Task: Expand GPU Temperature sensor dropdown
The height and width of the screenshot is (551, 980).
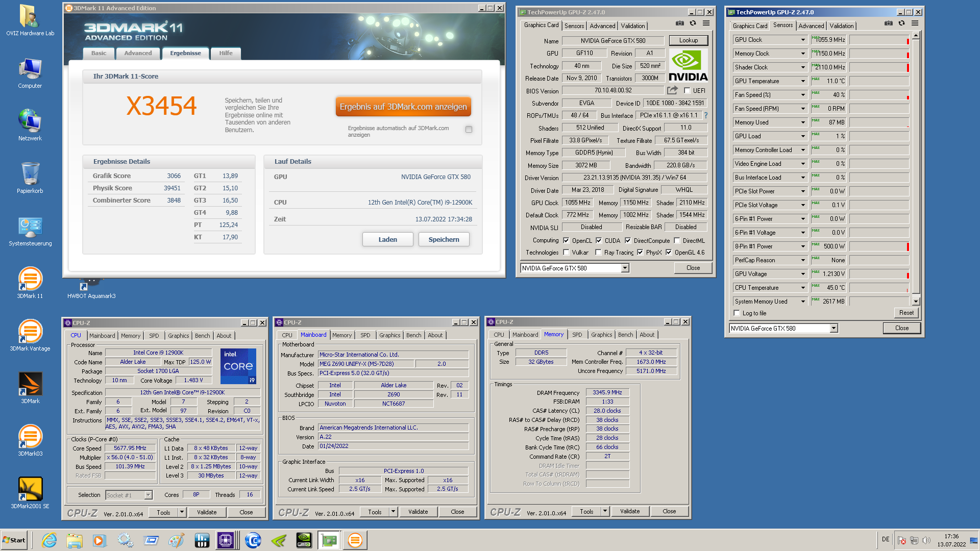Action: 802,81
